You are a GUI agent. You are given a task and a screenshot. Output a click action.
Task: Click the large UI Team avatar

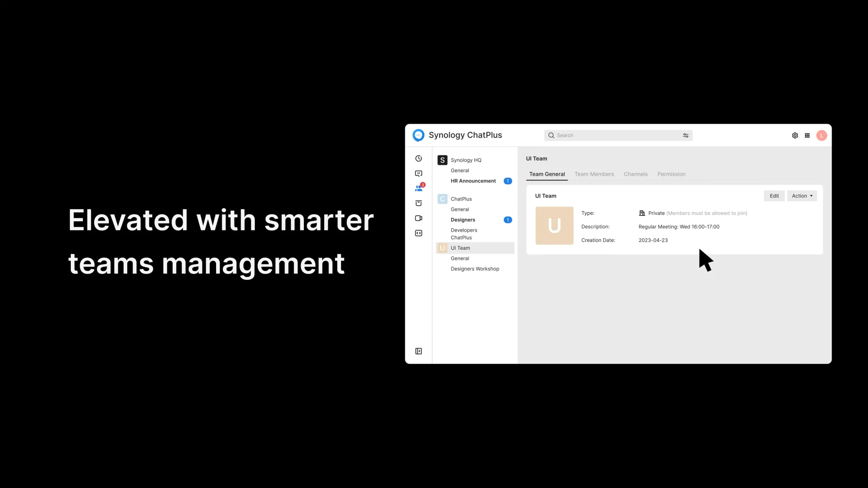pyautogui.click(x=554, y=226)
